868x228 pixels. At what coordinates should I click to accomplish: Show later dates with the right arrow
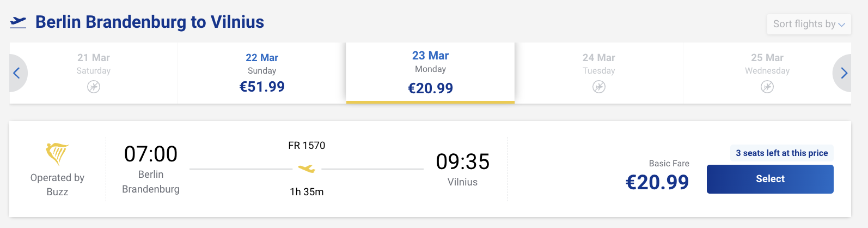click(843, 73)
